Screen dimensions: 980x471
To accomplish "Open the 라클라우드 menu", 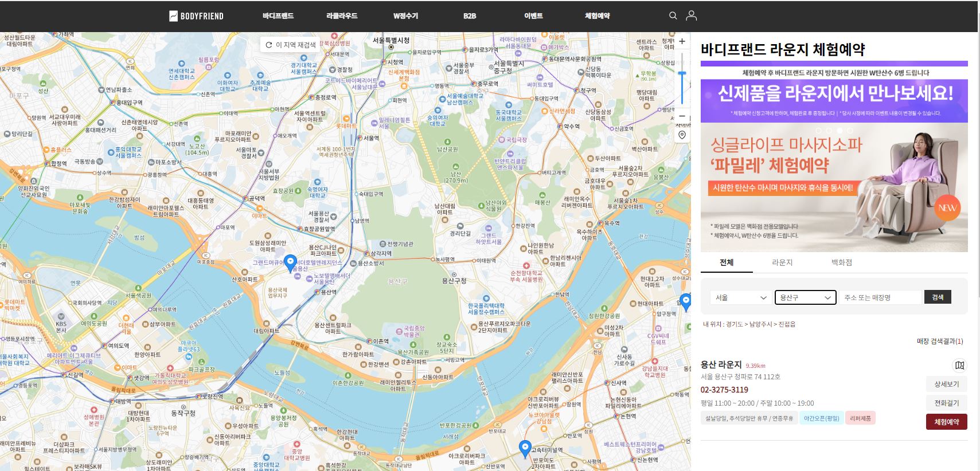I will 342,16.
